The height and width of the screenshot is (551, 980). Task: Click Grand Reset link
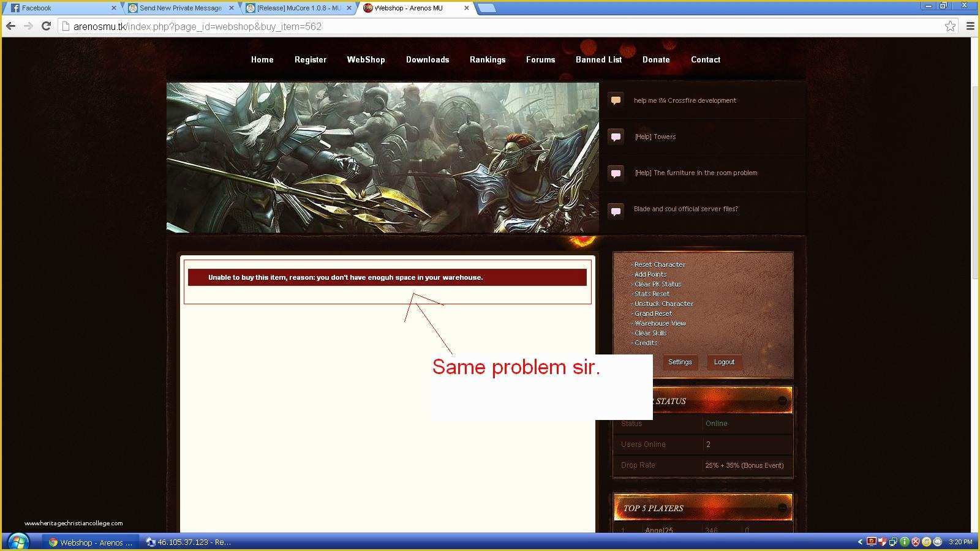tap(653, 313)
